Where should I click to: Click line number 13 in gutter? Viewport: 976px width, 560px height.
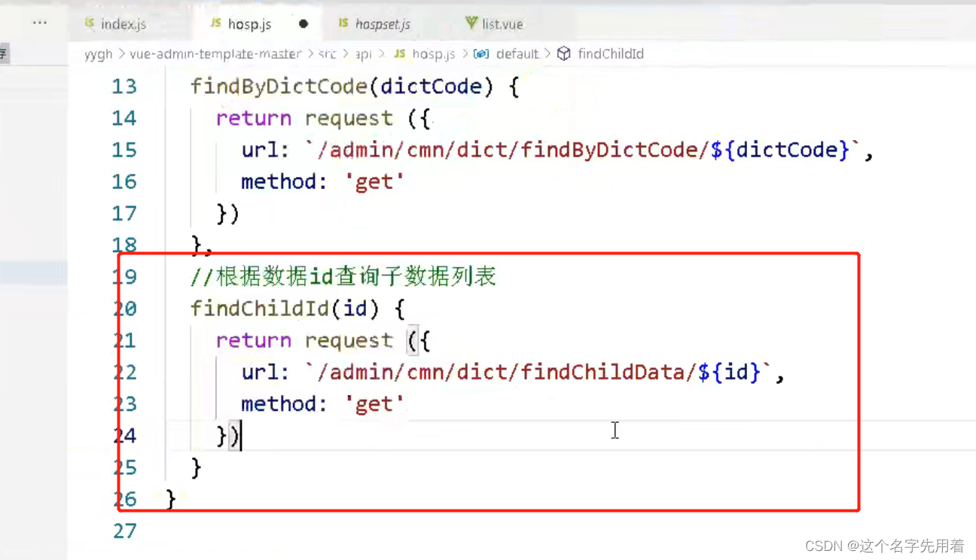[x=124, y=87]
